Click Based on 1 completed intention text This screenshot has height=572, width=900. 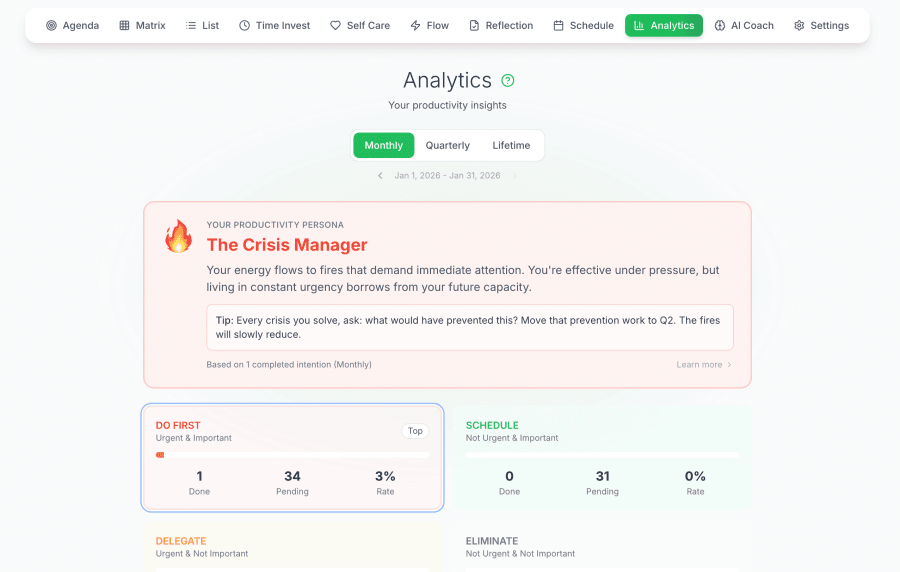point(289,364)
